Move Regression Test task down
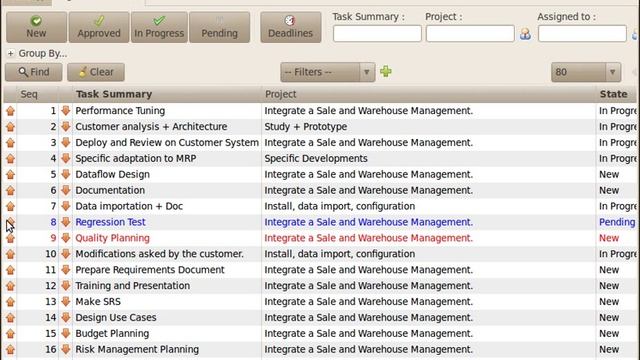This screenshot has height=360, width=640. point(66,222)
